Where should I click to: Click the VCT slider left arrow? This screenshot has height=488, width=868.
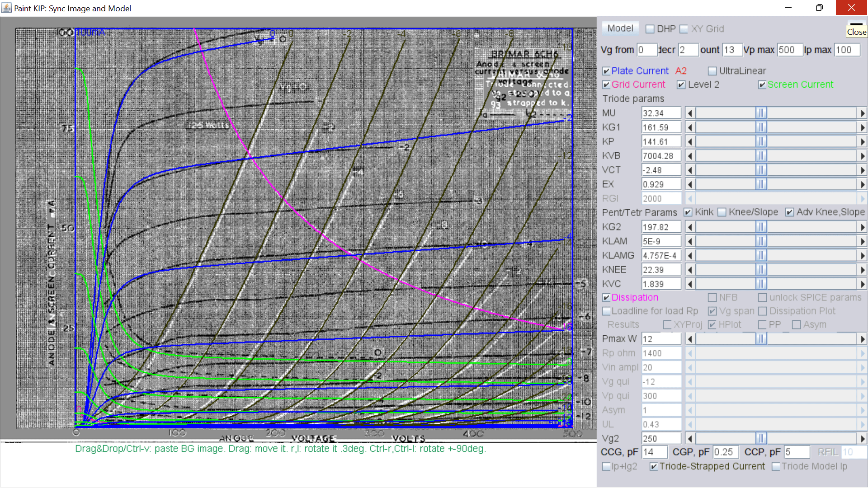pos(690,170)
